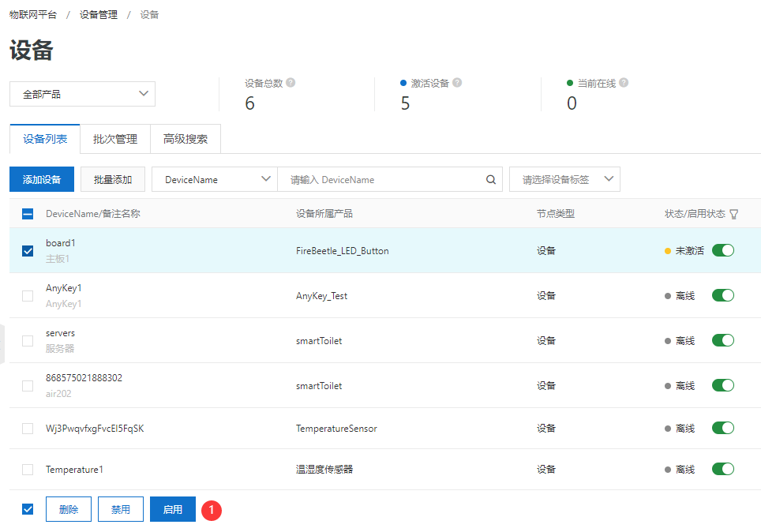Switch to the 设备列表 tab
Viewport: 761px width, 532px height.
[45, 139]
